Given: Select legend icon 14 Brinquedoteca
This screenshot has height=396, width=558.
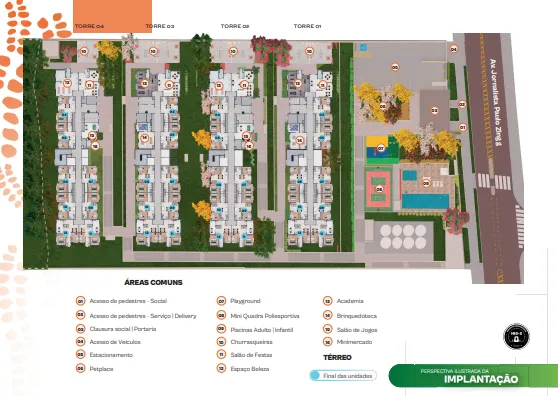Looking at the screenshot, I should [x=327, y=315].
